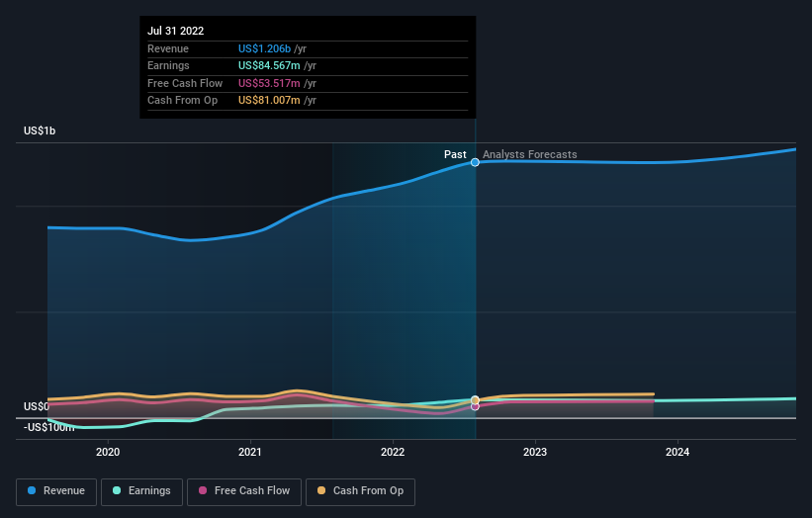Click the orange Cash From Op data point
This screenshot has width=812, height=518.
pos(475,400)
